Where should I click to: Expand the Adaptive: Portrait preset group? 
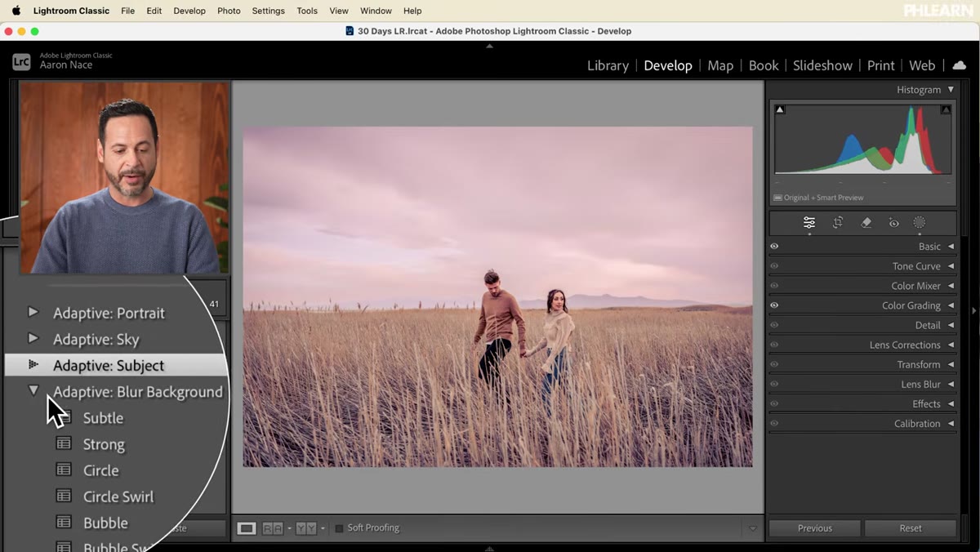[33, 312]
